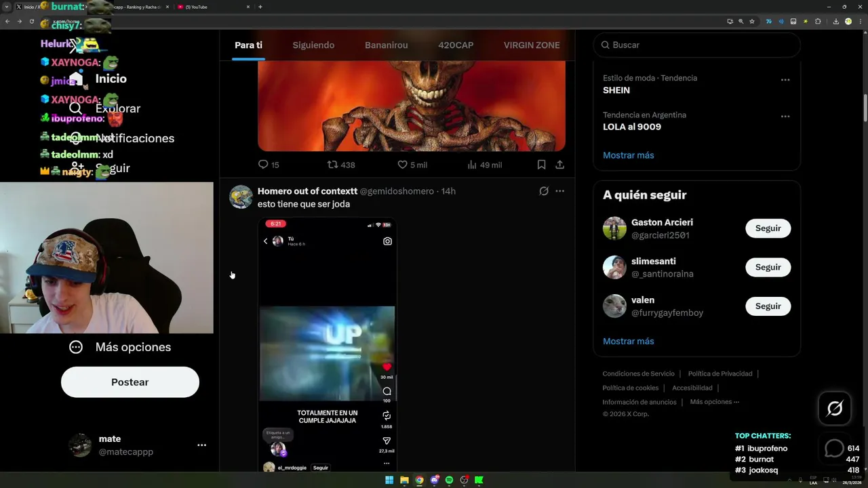Image resolution: width=868 pixels, height=488 pixels.
Task: Open Gaston Arcieri profile avatar
Action: tap(614, 228)
